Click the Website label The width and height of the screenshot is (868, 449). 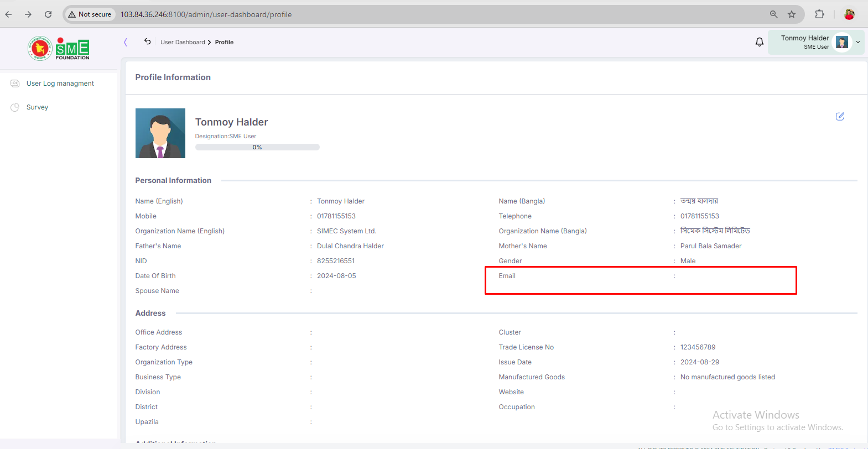511,392
